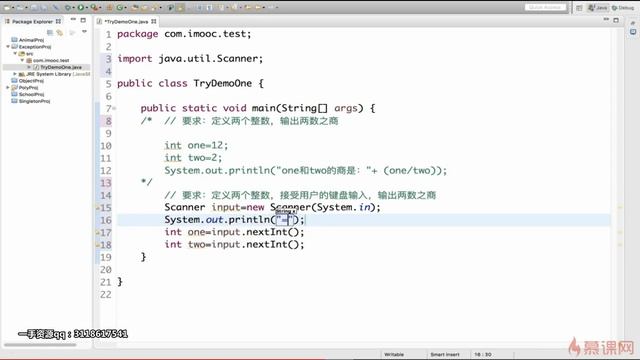Click the 'public class TryDemoOne {' line

[x=190, y=84]
